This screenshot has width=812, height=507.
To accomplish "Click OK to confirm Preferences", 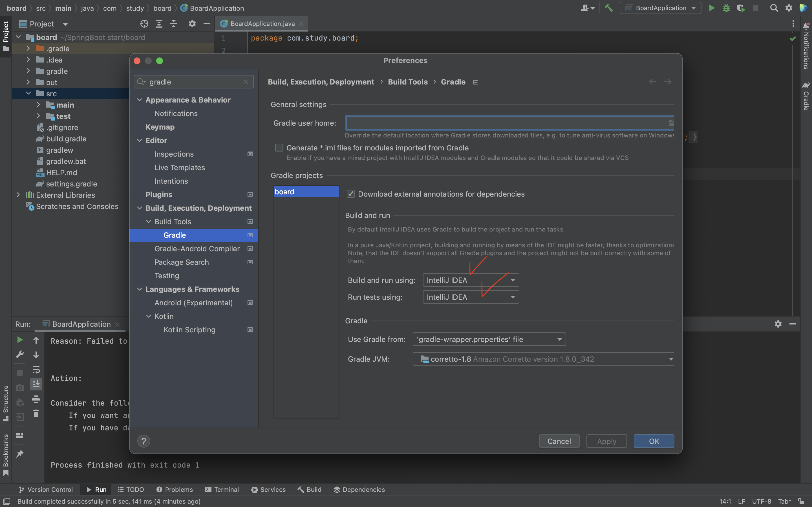I will 654,441.
